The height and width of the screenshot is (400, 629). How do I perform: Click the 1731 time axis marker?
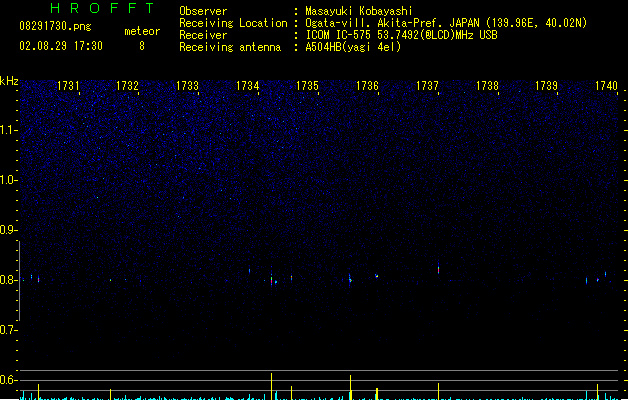68,86
